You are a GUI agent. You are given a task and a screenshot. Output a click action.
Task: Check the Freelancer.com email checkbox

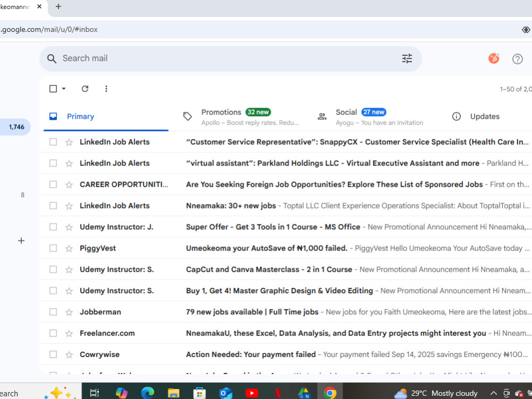pos(53,333)
